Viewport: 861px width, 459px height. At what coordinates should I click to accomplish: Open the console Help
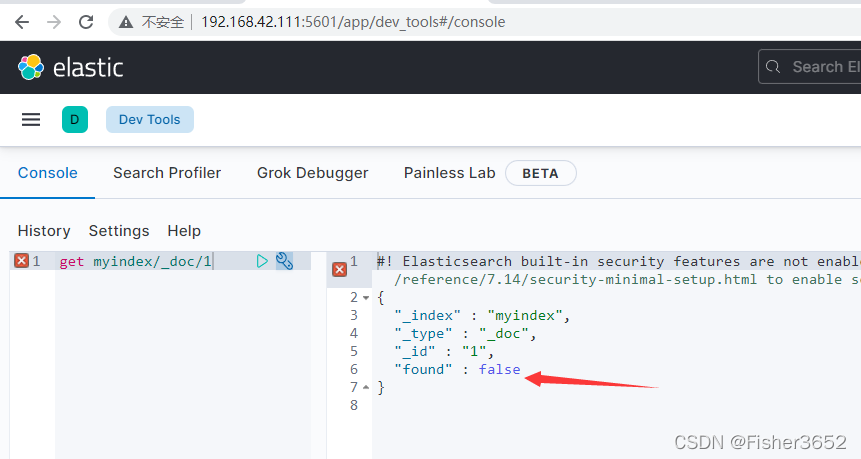[x=184, y=231]
